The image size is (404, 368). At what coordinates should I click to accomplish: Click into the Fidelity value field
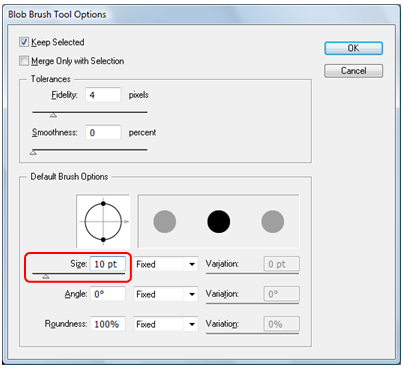tap(103, 95)
